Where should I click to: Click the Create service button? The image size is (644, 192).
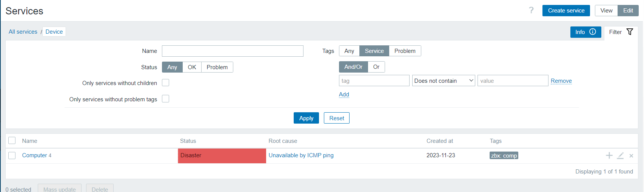pos(566,11)
